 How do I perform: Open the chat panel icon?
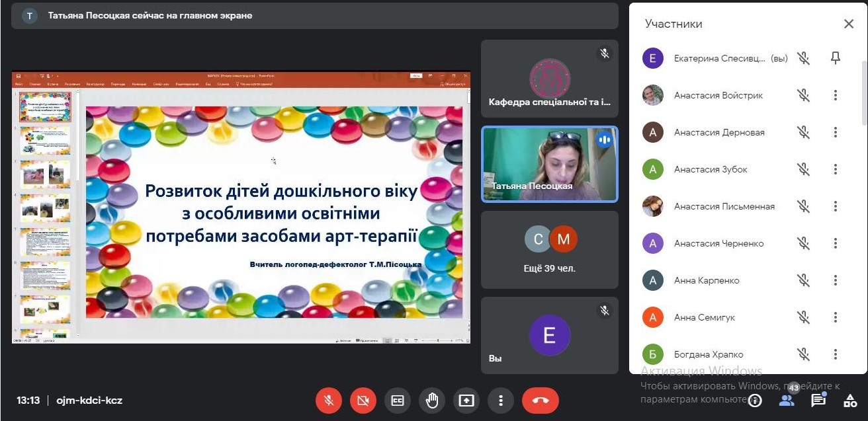(818, 401)
